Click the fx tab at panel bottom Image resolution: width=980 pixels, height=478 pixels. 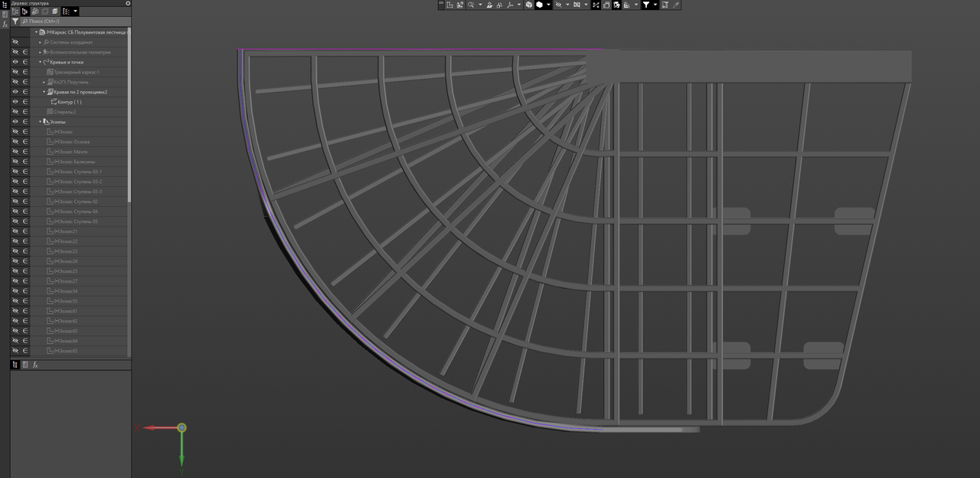coord(34,365)
